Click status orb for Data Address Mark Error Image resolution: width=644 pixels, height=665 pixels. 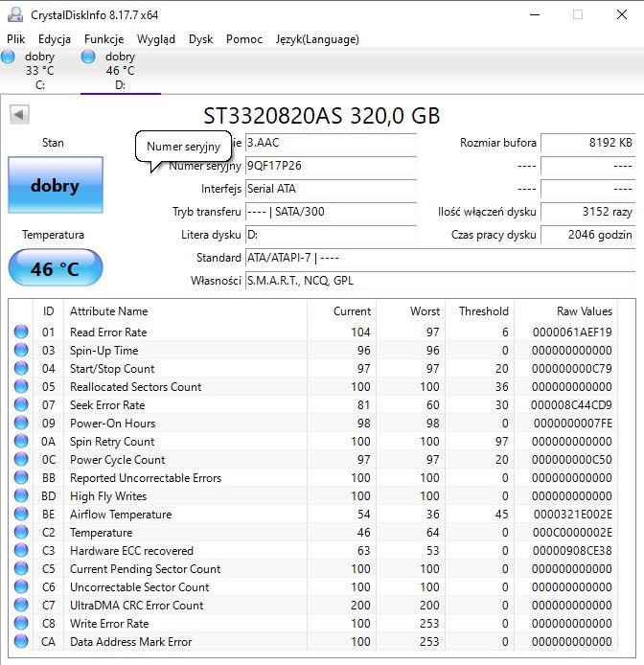(x=21, y=642)
